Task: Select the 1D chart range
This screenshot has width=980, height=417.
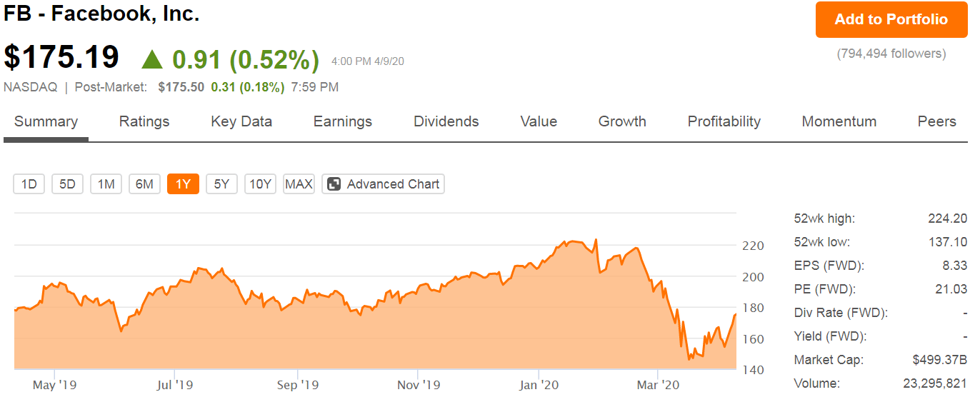Action: point(29,184)
